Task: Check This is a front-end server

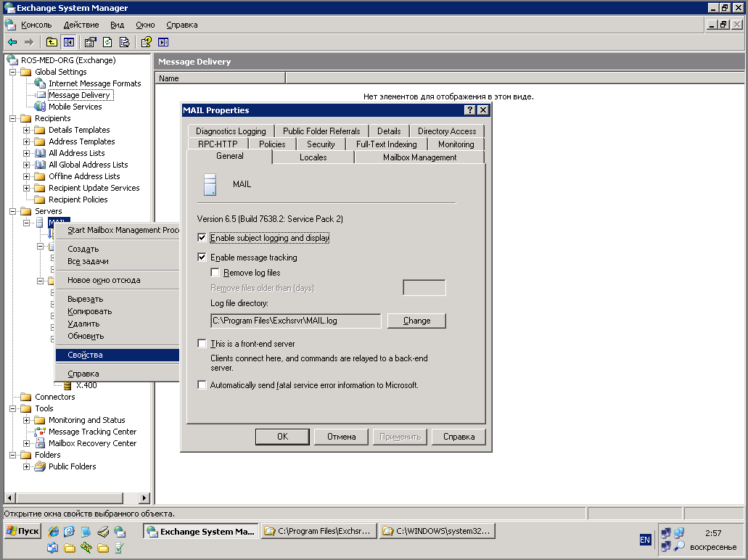Action: [x=202, y=343]
